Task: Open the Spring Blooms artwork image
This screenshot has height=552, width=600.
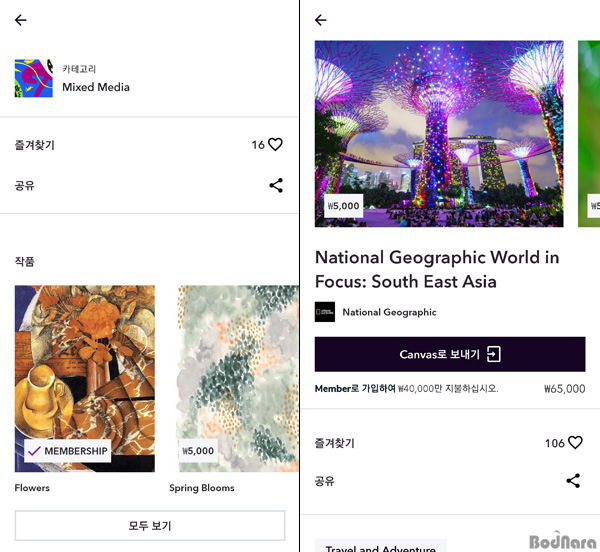Action: [238, 379]
